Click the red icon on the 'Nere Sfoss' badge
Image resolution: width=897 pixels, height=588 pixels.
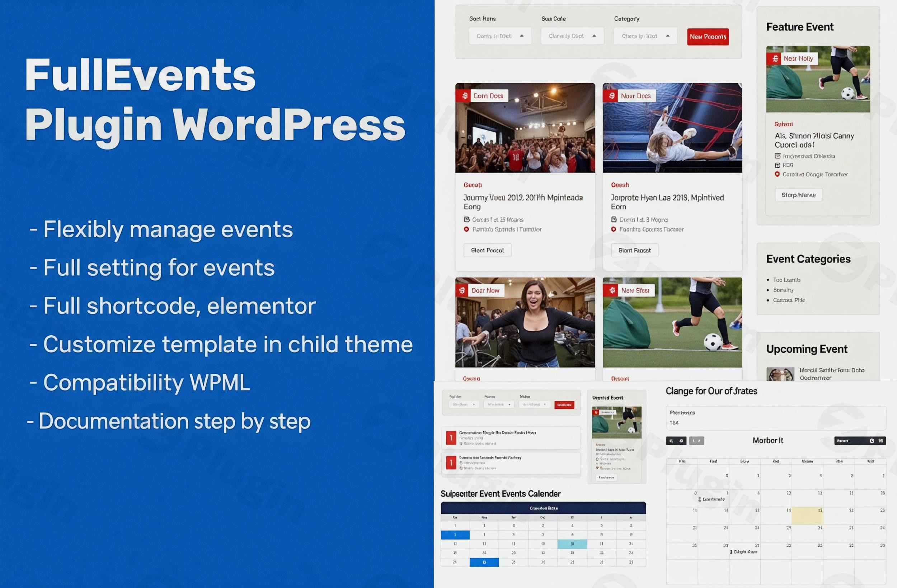coord(612,290)
